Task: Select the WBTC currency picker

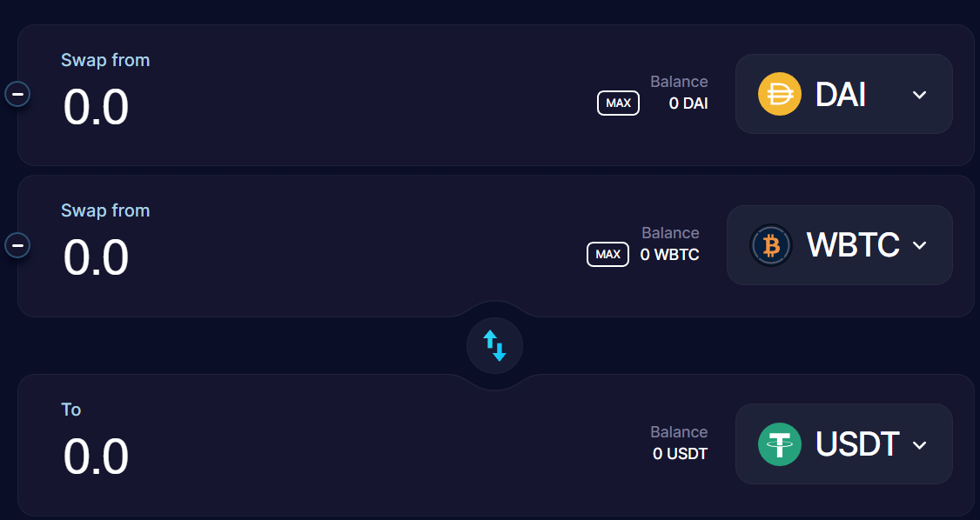Action: pyautogui.click(x=839, y=245)
